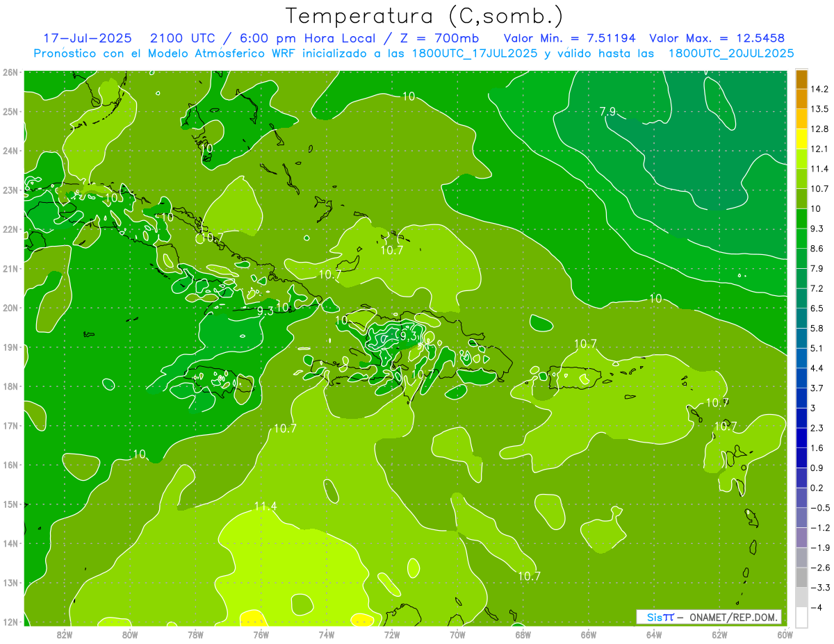The height and width of the screenshot is (644, 834).
Task: Click the 11.4 contour label on the map
Action: [x=265, y=506]
